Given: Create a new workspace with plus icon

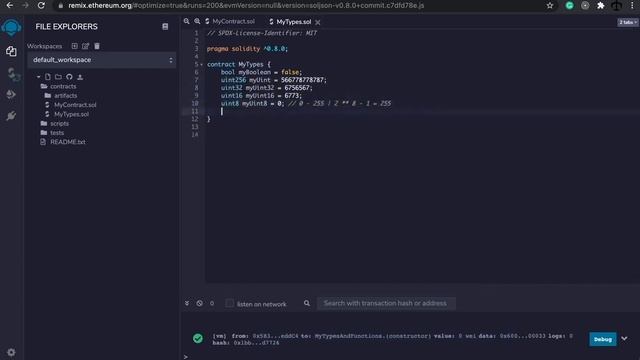Looking at the screenshot, I should (x=74, y=46).
